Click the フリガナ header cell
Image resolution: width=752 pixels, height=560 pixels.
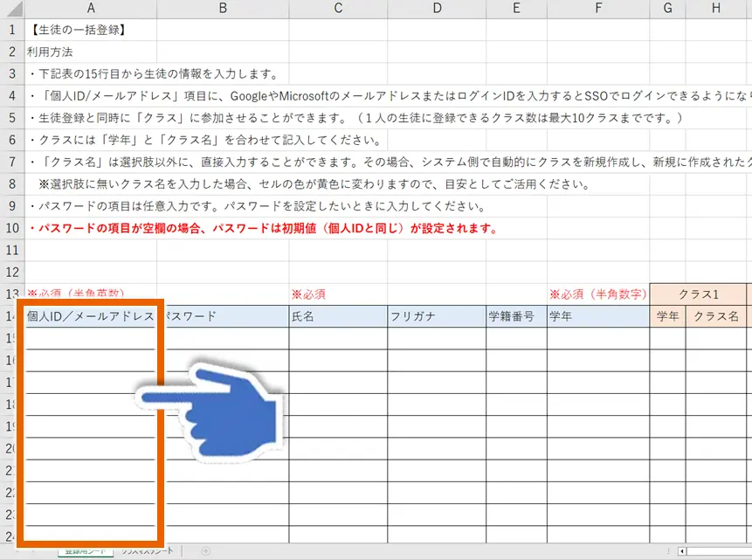point(437,317)
